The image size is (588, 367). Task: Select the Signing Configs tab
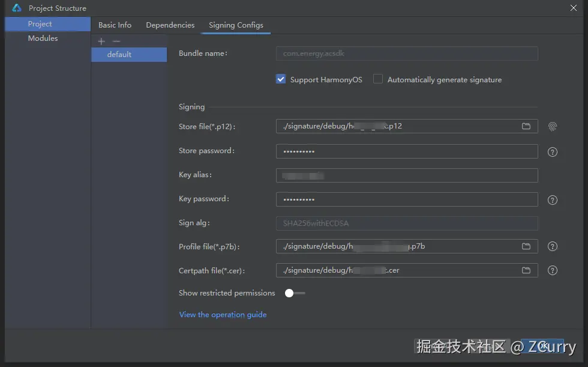point(236,25)
